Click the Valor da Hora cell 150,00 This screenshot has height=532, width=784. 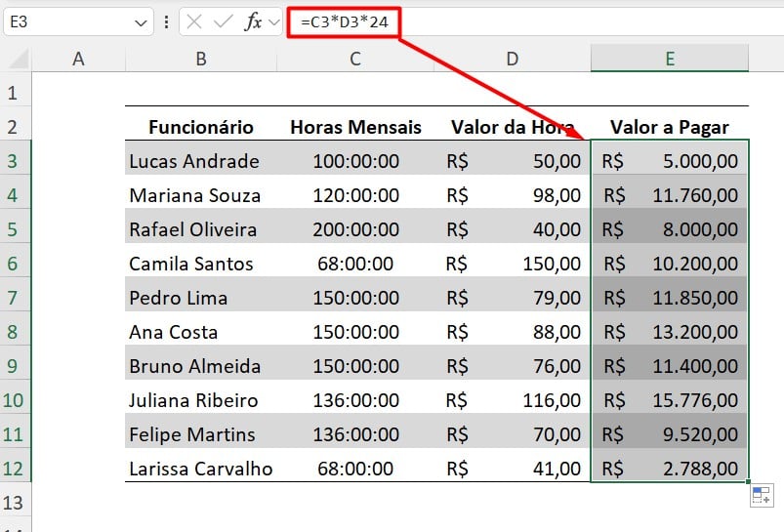(513, 264)
